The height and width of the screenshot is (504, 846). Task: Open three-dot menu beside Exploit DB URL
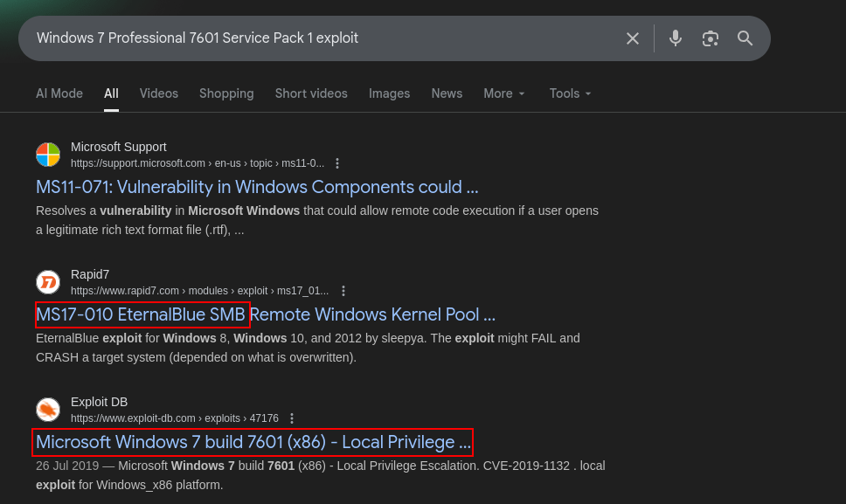pyautogui.click(x=292, y=418)
